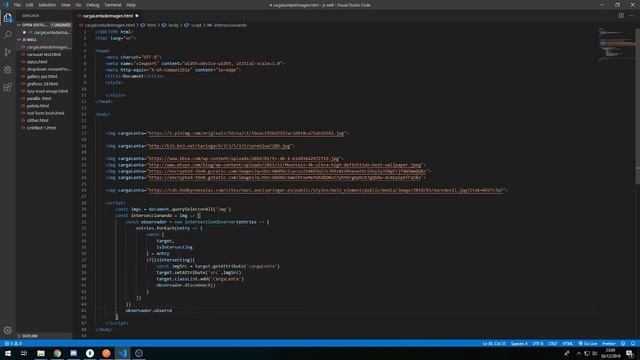The image size is (640, 360).
Task: Open the orange app icon in taskbar
Action: click(106, 353)
